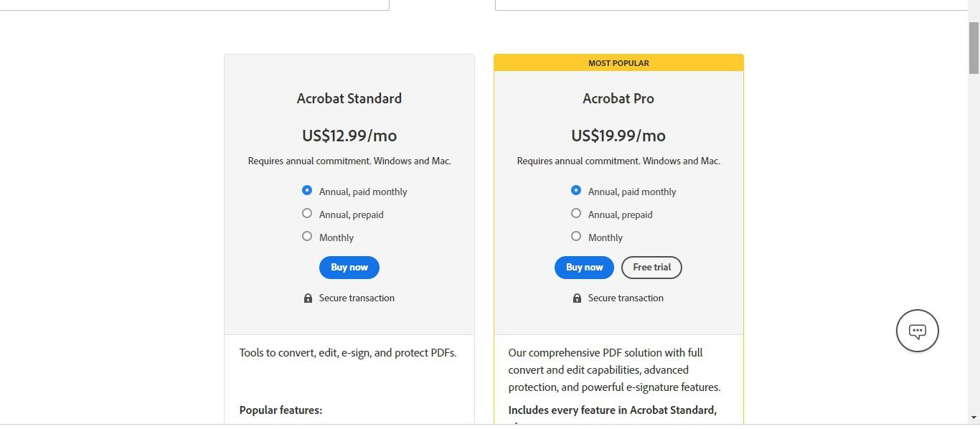Viewport: 980px width, 429px height.
Task: Click lock icon under Acrobat Pro
Action: click(577, 298)
